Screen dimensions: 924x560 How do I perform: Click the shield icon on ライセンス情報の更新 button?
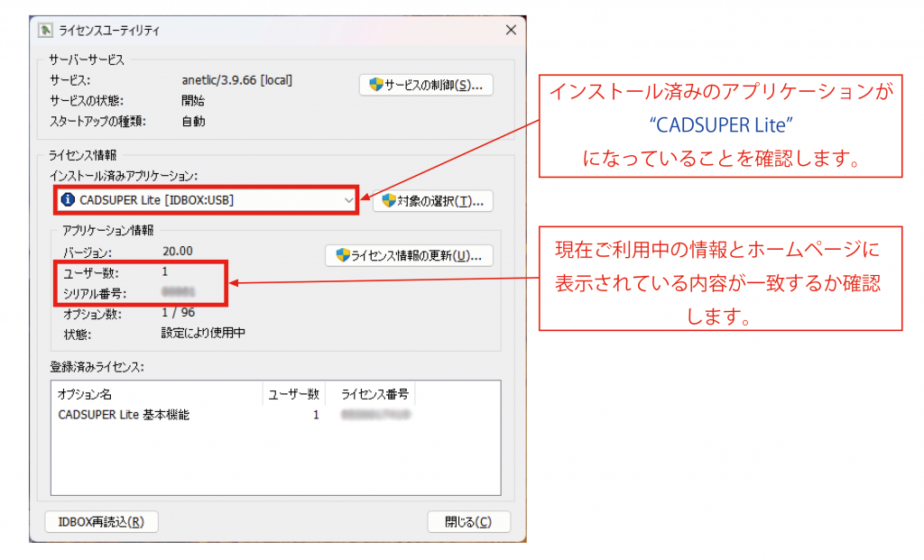342,255
